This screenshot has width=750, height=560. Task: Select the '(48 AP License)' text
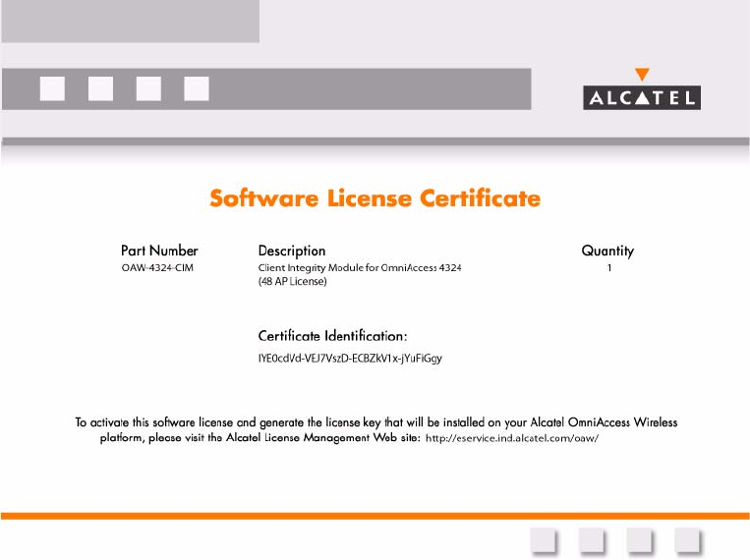tap(293, 281)
